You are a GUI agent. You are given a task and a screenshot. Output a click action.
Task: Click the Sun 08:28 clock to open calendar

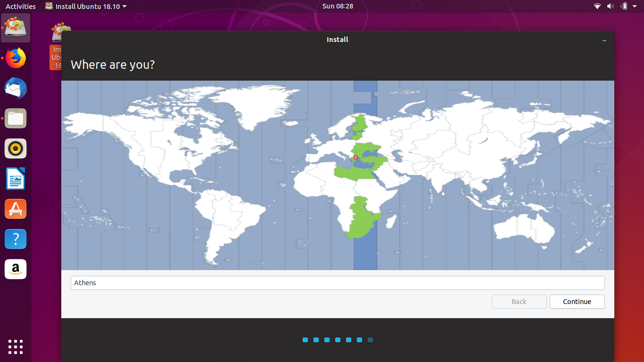click(337, 6)
